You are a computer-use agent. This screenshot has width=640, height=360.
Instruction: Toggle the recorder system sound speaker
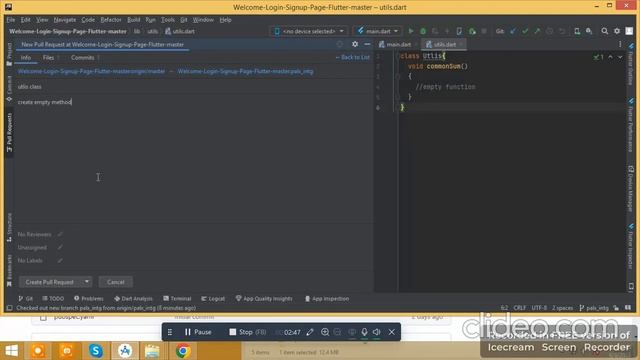(377, 332)
